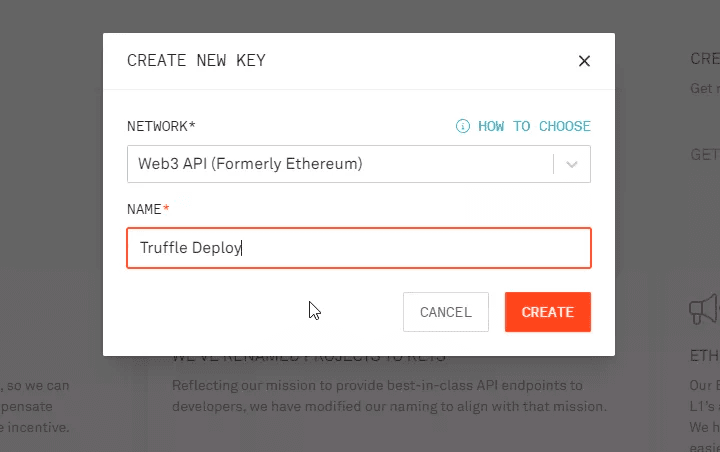Image resolution: width=720 pixels, height=452 pixels.
Task: Click the orange Create button
Action: click(548, 312)
